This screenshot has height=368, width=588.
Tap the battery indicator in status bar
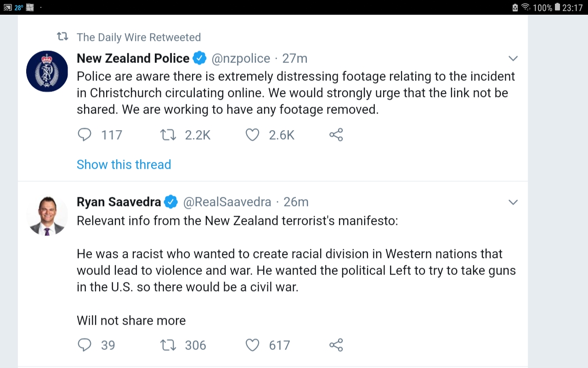click(557, 7)
